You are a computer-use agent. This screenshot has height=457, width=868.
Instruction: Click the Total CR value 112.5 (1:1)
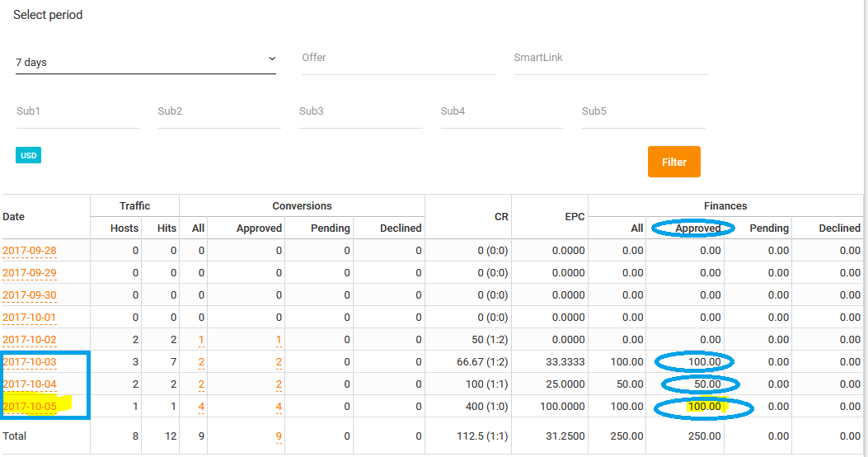[482, 436]
